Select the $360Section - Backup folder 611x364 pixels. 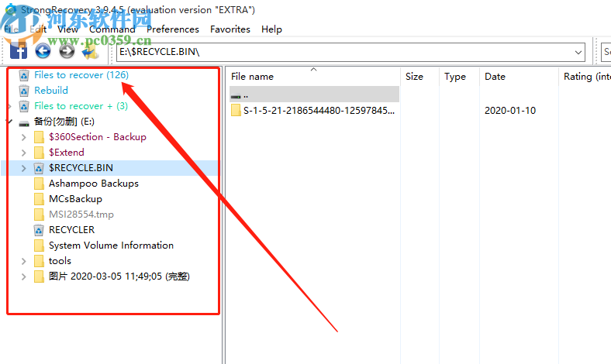[x=98, y=137]
